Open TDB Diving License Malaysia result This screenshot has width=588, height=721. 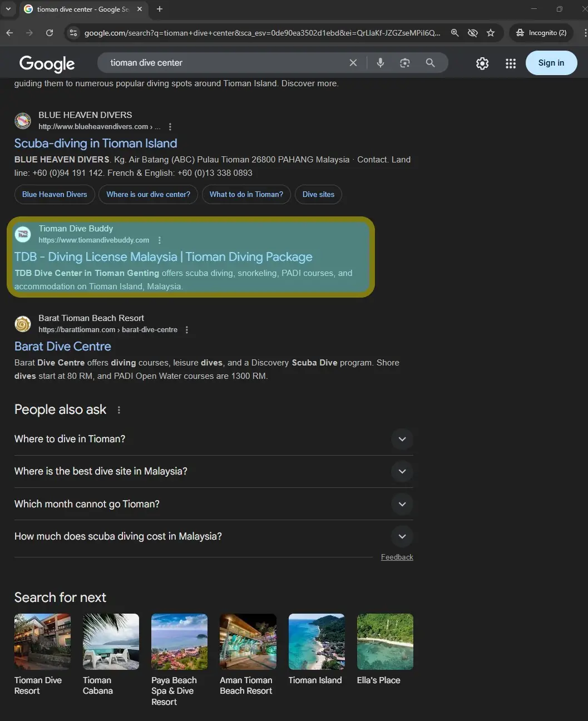coord(163,257)
